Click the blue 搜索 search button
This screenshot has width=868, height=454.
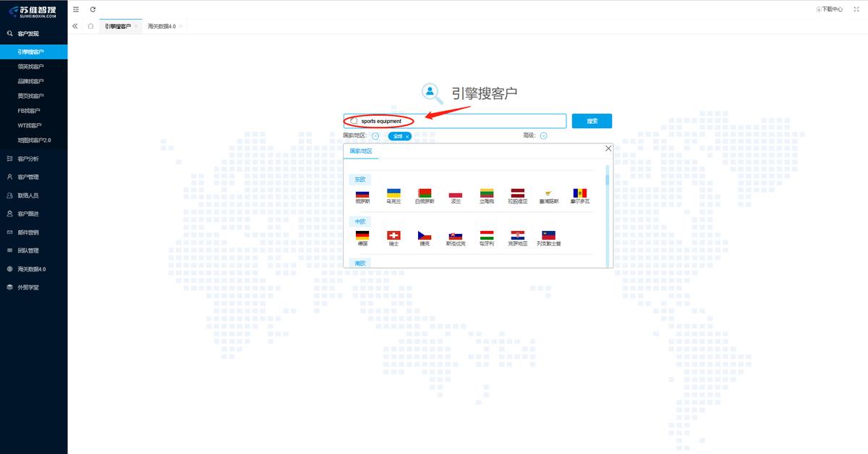point(592,121)
